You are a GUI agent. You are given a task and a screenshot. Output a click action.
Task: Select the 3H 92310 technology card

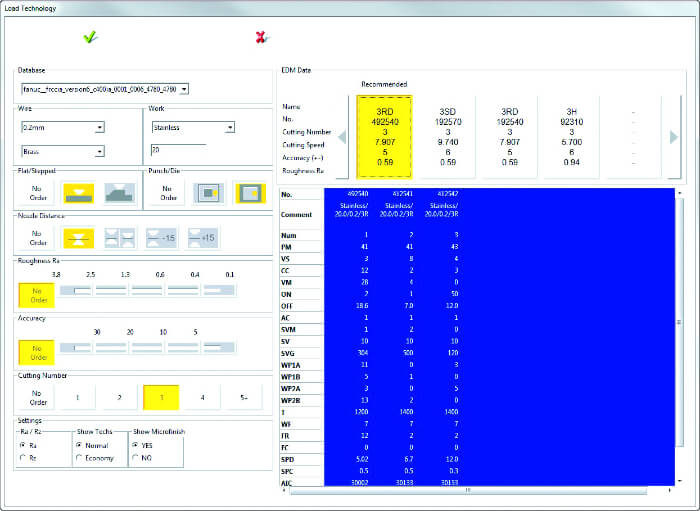pos(571,137)
